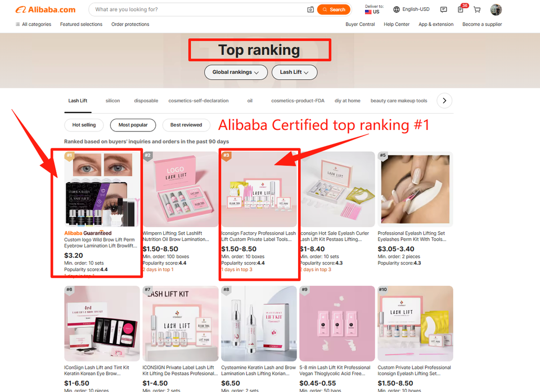Open the messages chat icon
540x392 pixels.
click(x=444, y=10)
